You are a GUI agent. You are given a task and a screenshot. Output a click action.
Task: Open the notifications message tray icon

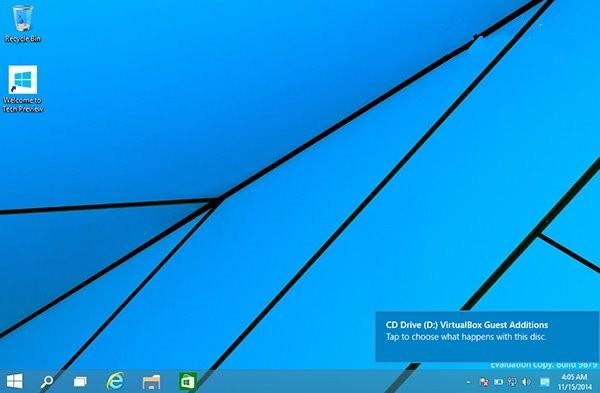[x=545, y=382]
